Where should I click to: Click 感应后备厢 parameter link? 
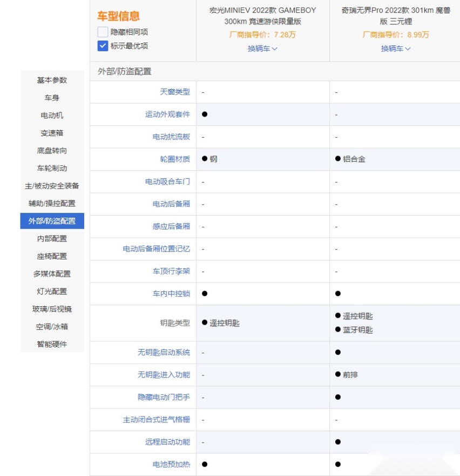[x=171, y=226]
